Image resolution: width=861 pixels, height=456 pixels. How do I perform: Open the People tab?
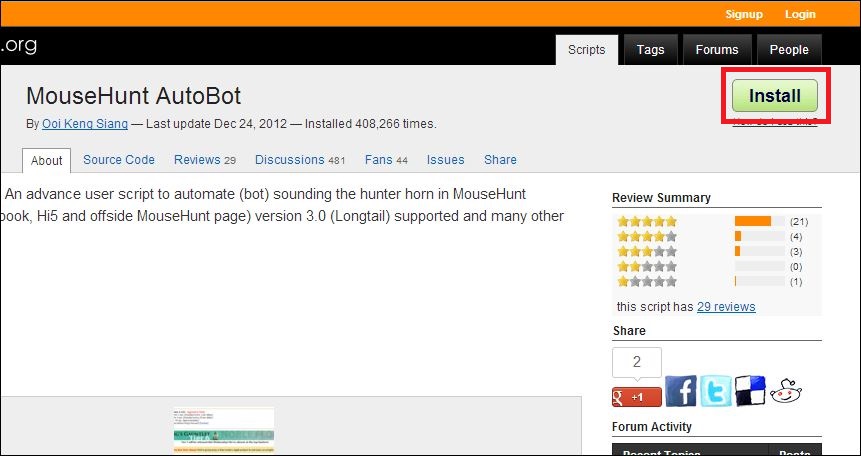789,49
